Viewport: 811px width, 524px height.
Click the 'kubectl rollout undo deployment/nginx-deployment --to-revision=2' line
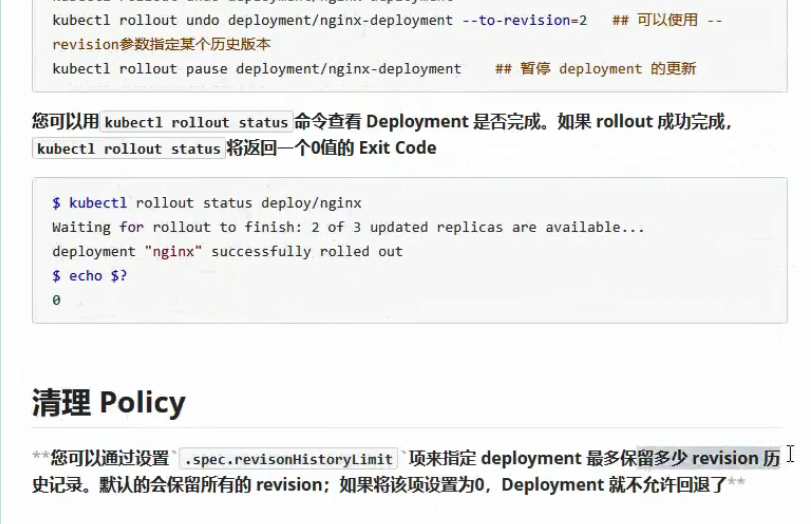click(x=320, y=20)
